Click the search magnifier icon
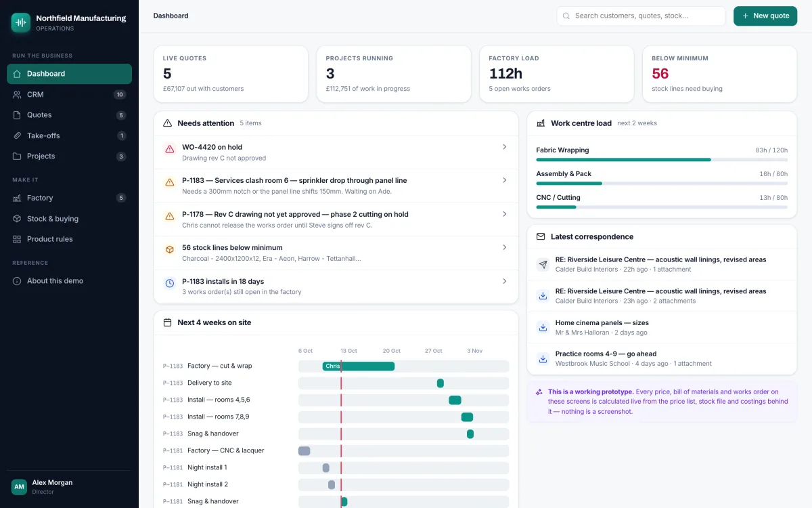Image resolution: width=812 pixels, height=508 pixels. click(x=566, y=16)
